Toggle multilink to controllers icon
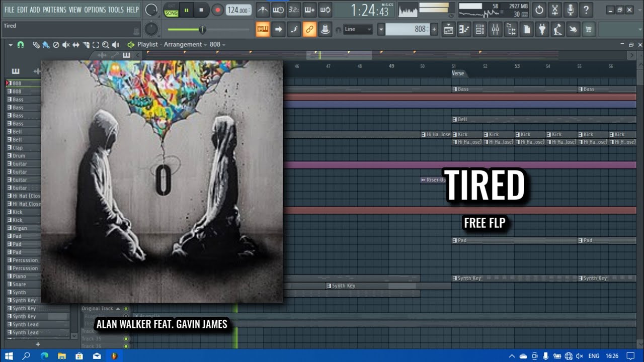This screenshot has height=362, width=644. pyautogui.click(x=310, y=30)
